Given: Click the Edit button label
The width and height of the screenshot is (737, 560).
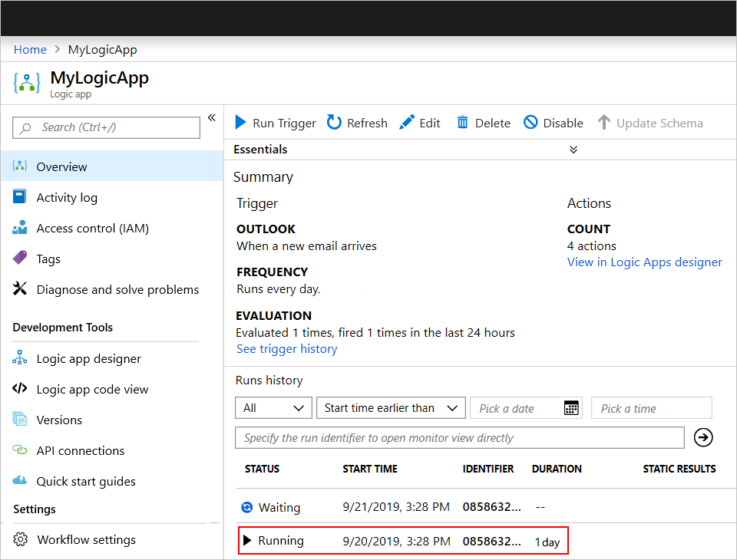Looking at the screenshot, I should [x=430, y=123].
